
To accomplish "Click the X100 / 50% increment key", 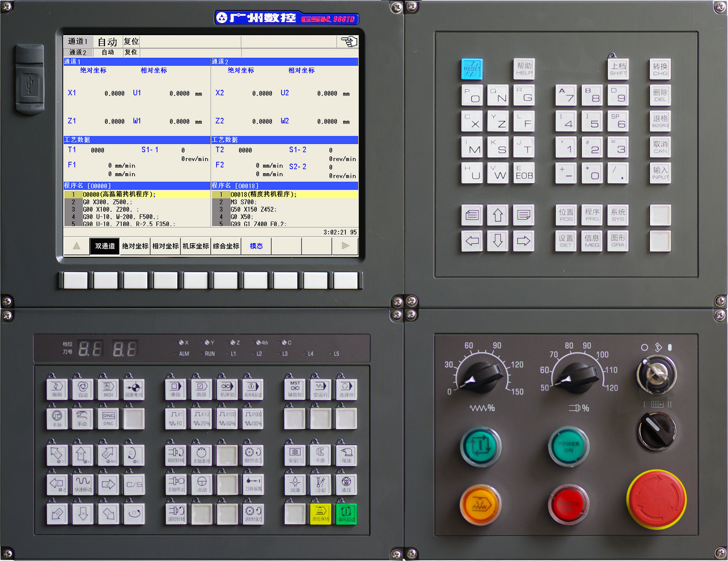I will click(227, 418).
